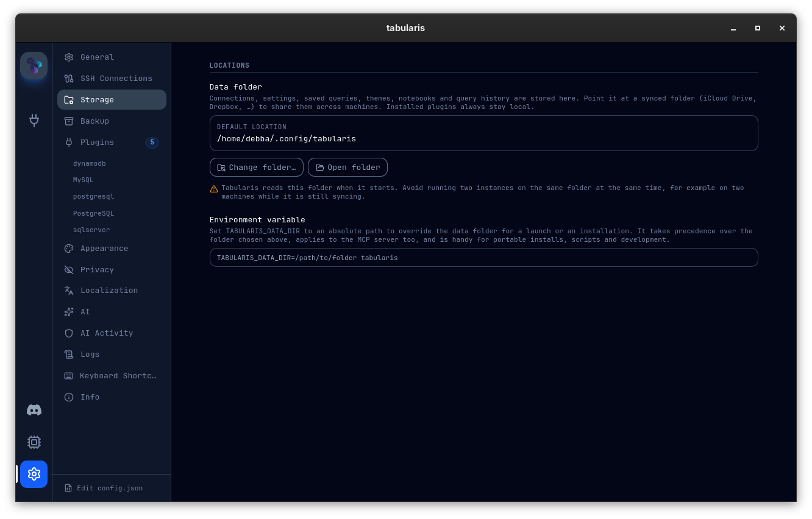Click the Edit config.json link text
The height and width of the screenshot is (519, 812).
tap(110, 489)
